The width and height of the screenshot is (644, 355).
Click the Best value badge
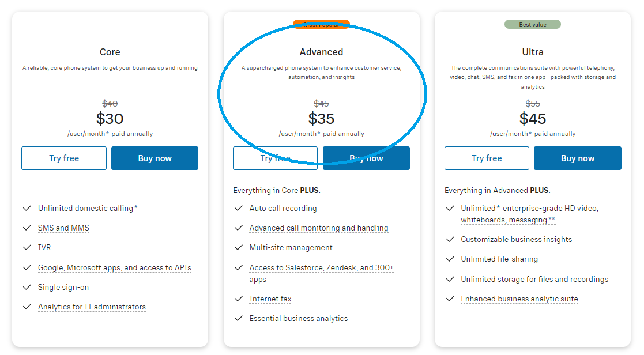click(x=532, y=24)
